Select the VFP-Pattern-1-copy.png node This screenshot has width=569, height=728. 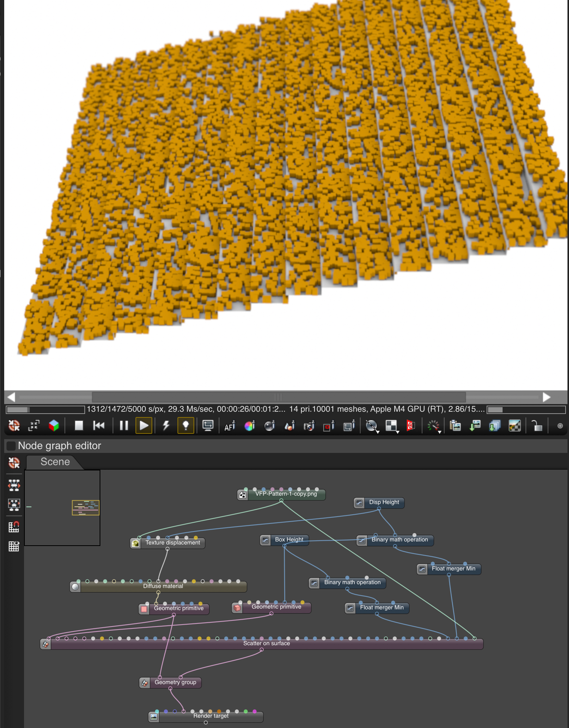(x=281, y=494)
